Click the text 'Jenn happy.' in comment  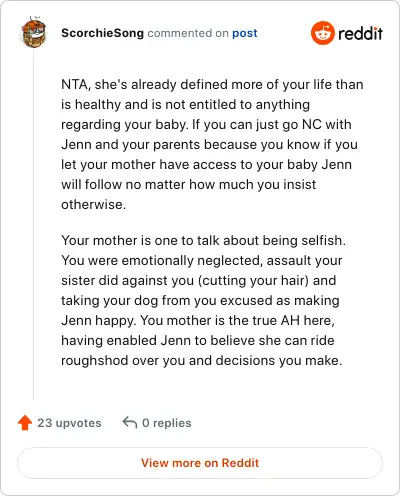[x=99, y=321]
